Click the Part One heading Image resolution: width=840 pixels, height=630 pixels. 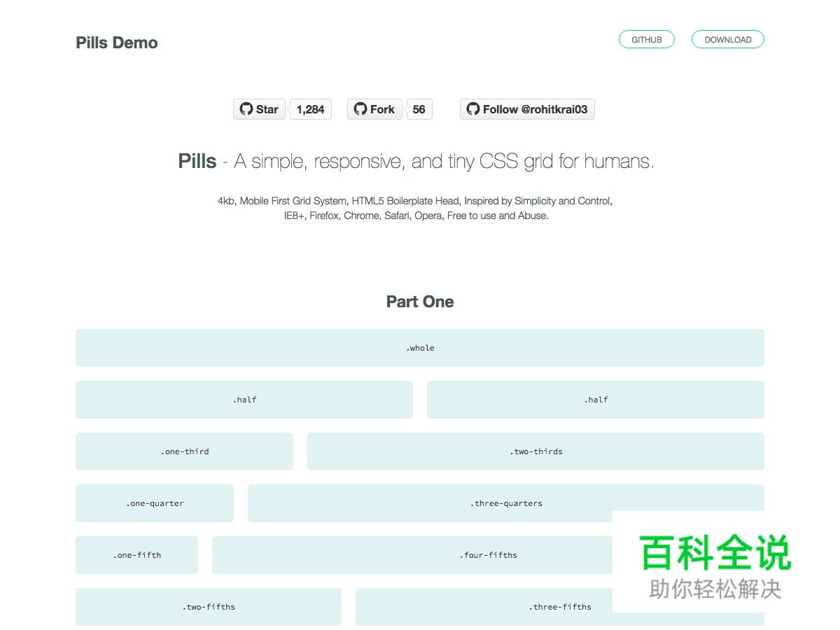[419, 302]
